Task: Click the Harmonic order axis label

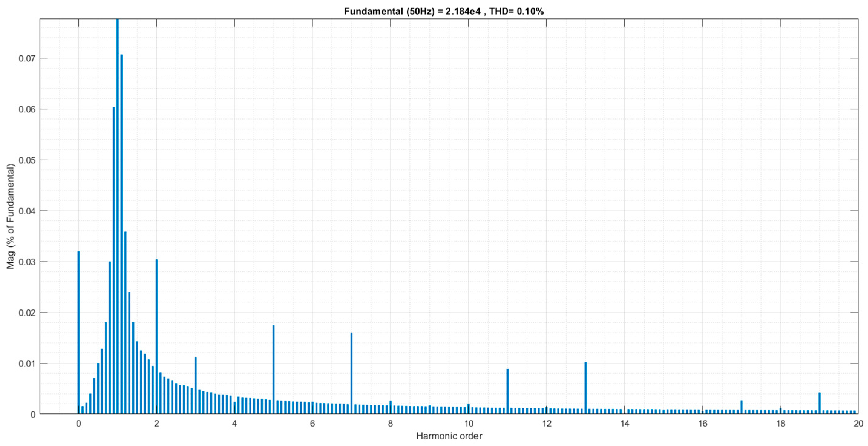Action: coord(449,436)
